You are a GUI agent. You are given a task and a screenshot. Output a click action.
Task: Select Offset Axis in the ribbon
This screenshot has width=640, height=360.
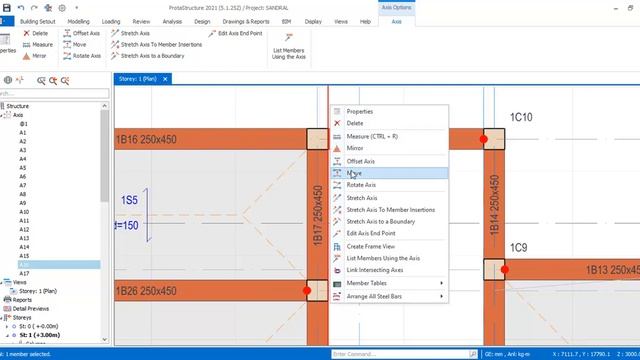point(82,33)
